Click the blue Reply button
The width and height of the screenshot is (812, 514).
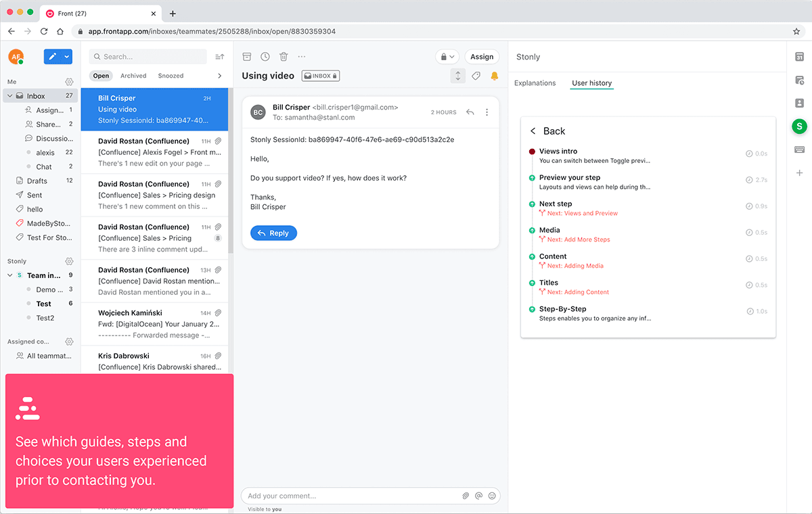coord(273,233)
